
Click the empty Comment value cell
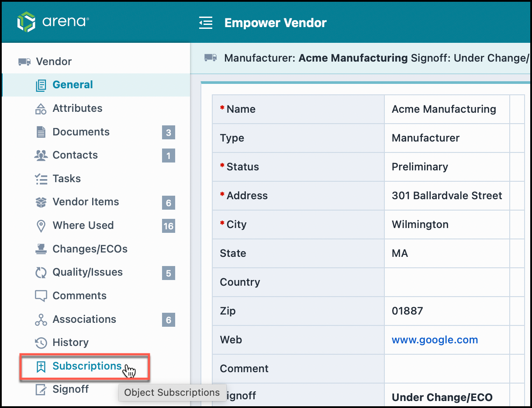pos(447,369)
